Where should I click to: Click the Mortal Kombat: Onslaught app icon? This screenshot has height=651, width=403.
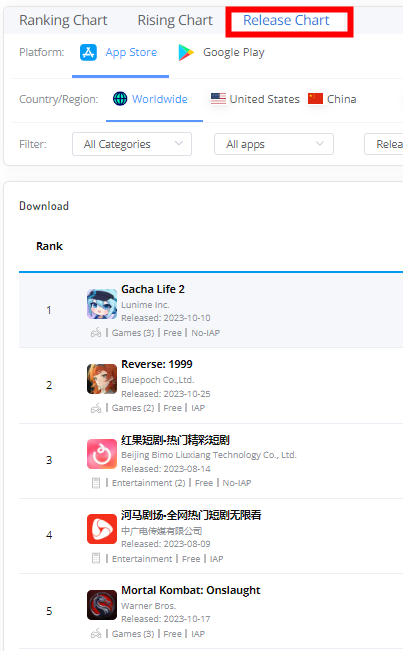pyautogui.click(x=102, y=605)
